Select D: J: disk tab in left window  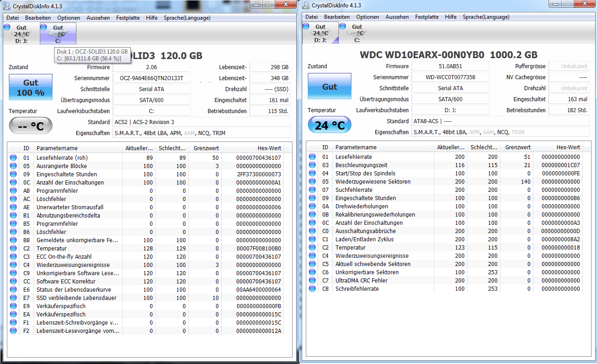[x=21, y=34]
